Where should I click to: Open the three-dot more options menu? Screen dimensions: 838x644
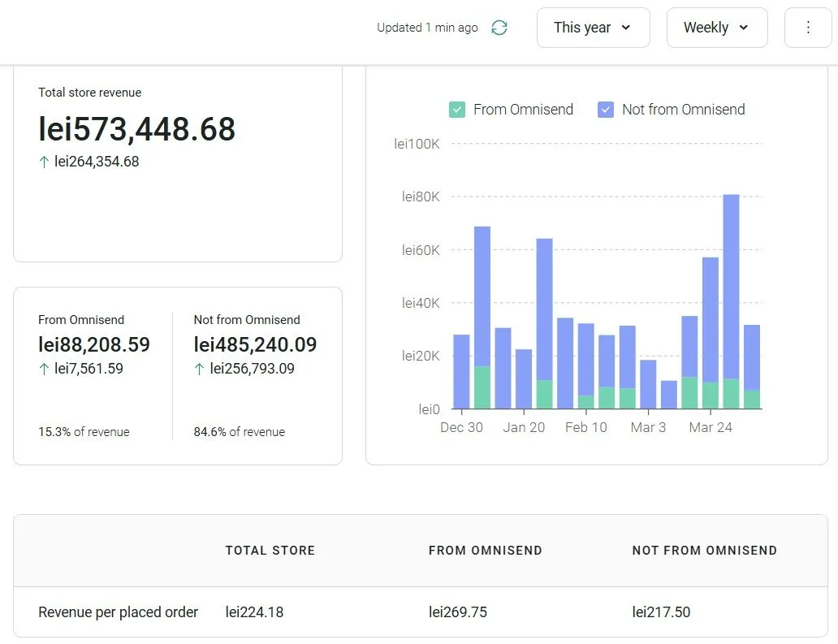(807, 28)
